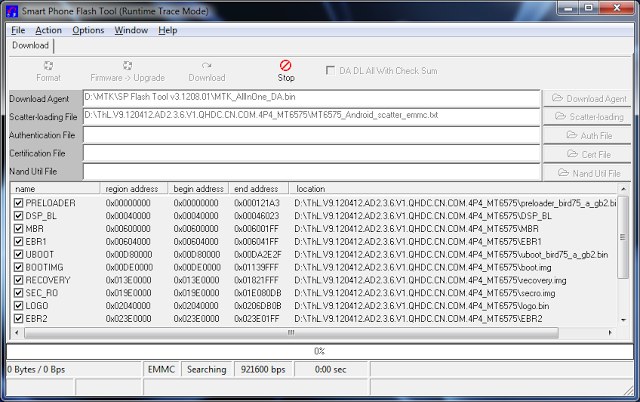Click the vertical scrollbar up arrow
640x402 pixels.
(x=623, y=189)
